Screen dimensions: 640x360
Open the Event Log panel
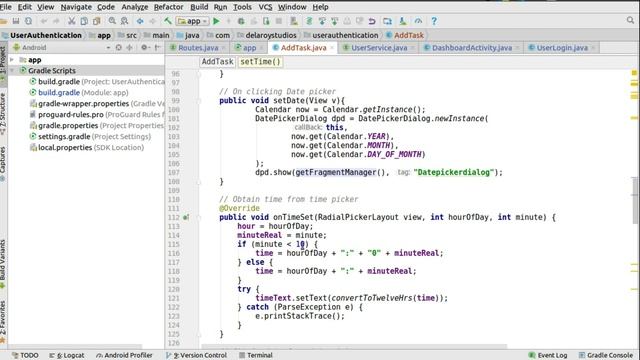pos(548,355)
